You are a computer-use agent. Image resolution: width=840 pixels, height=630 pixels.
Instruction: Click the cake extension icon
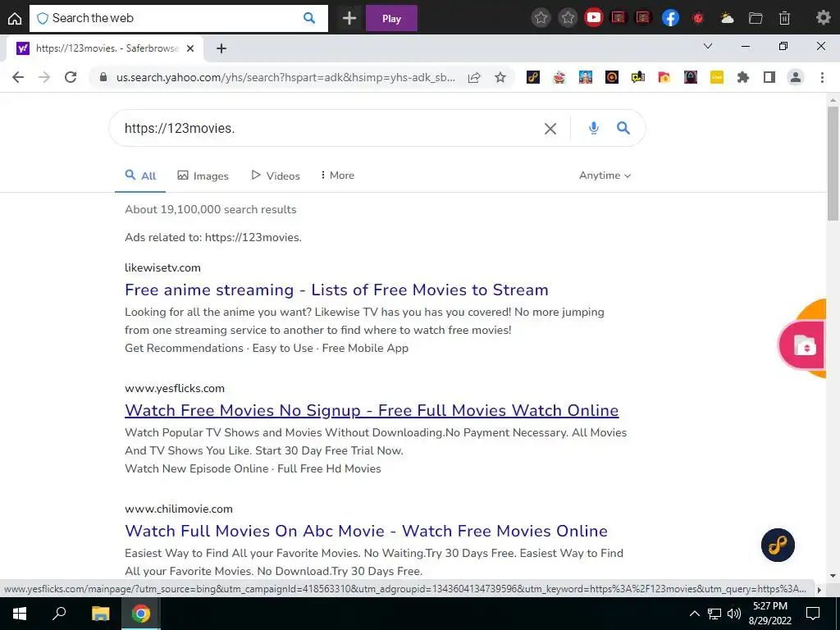[559, 77]
